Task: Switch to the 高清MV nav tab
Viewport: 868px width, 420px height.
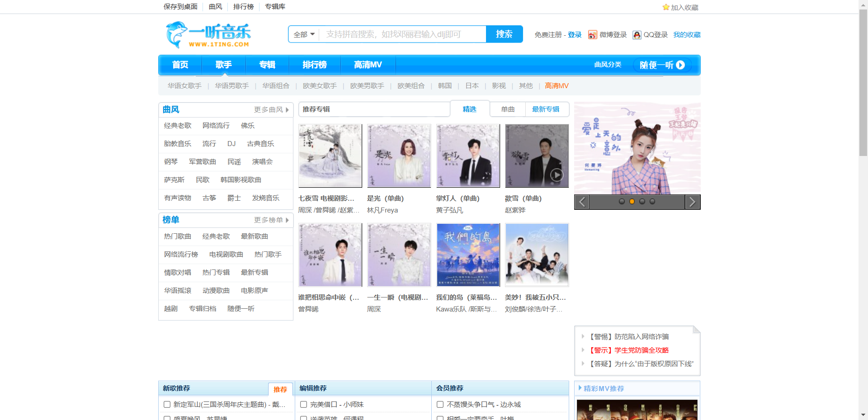Action: (x=368, y=65)
